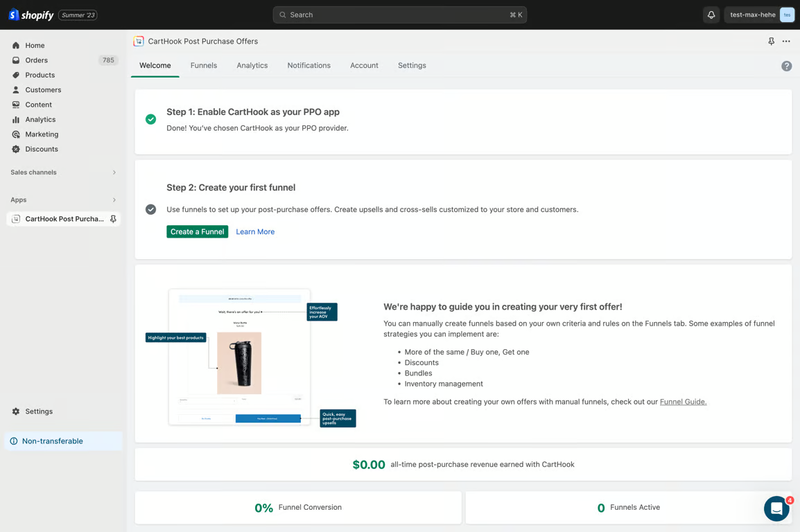Click the Marketing target icon
The height and width of the screenshot is (532, 800).
[16, 134]
